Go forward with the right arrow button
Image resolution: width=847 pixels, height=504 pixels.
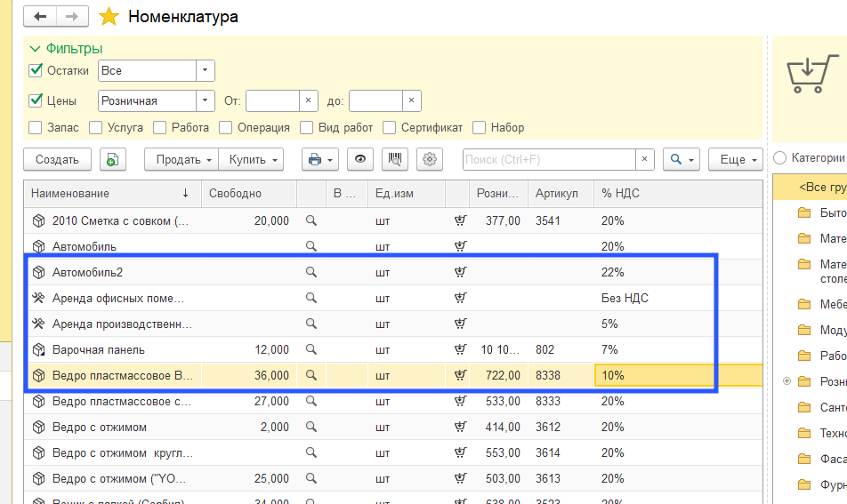pos(72,16)
